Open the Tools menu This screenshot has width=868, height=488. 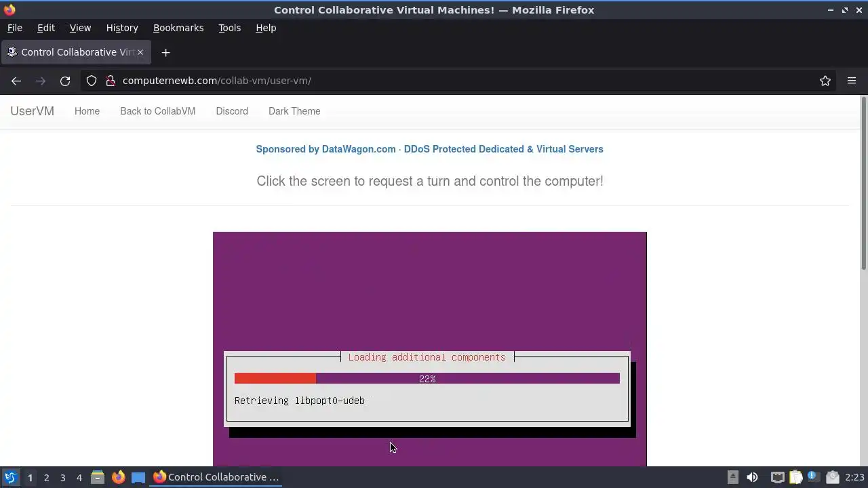point(229,28)
